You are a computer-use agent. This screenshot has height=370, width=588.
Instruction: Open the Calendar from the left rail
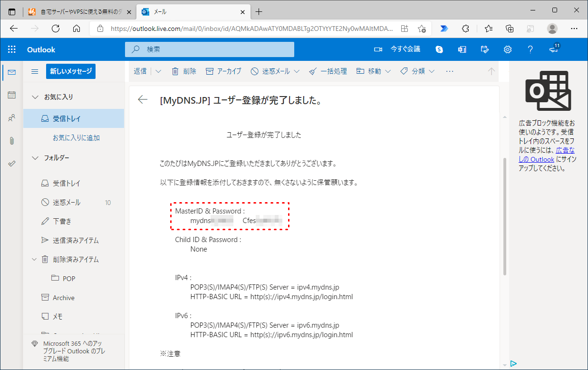(11, 95)
